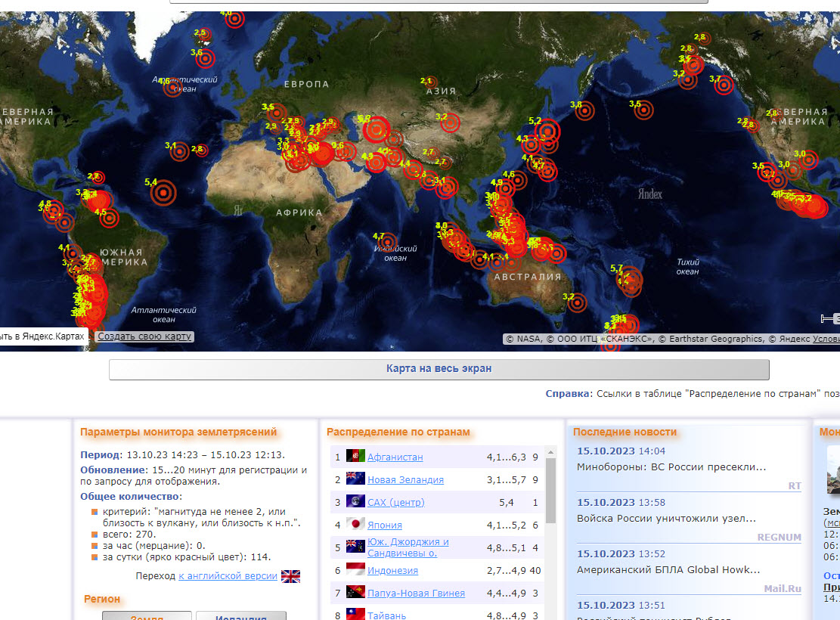
Task: Open news 'Войска России уничтожили узел'
Action: click(x=666, y=518)
